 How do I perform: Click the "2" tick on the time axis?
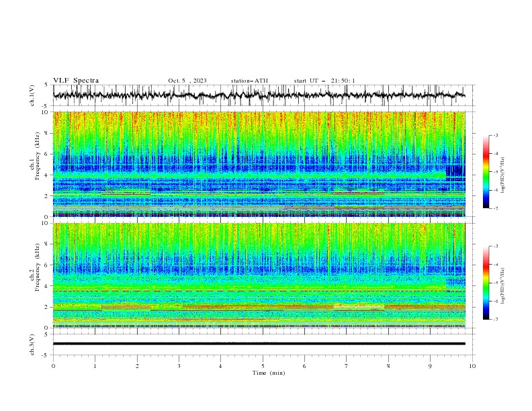point(137,366)
